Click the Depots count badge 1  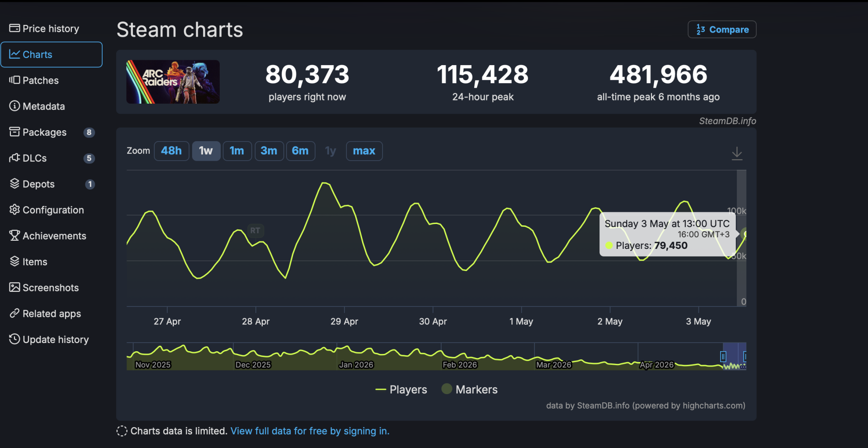pos(90,184)
